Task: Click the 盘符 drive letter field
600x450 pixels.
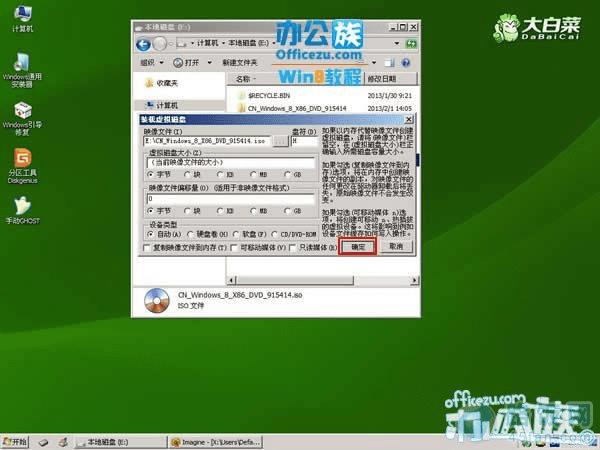Action: click(305, 141)
